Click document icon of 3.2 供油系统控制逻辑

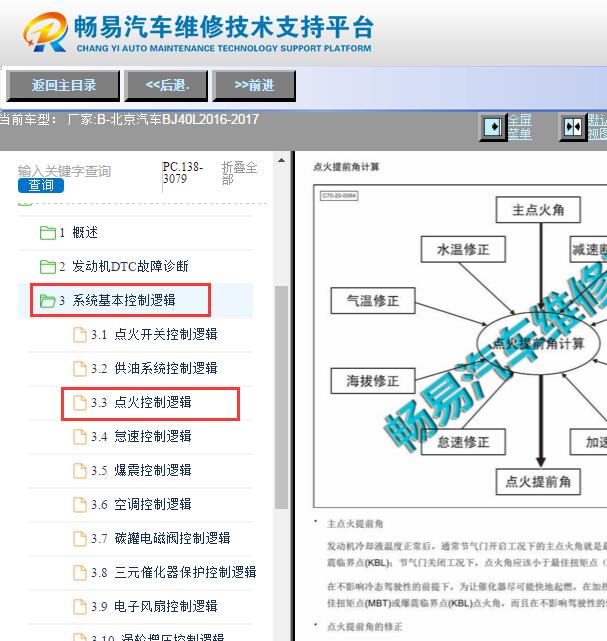[x=80, y=368]
